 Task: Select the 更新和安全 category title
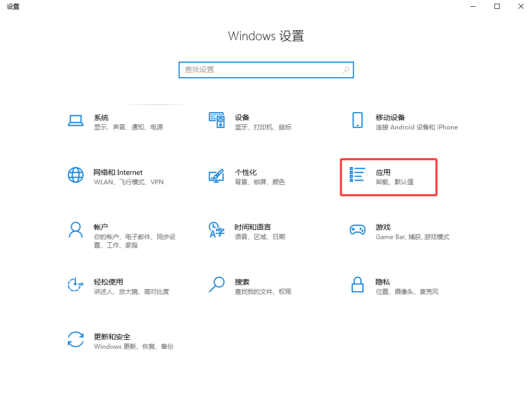coord(112,337)
